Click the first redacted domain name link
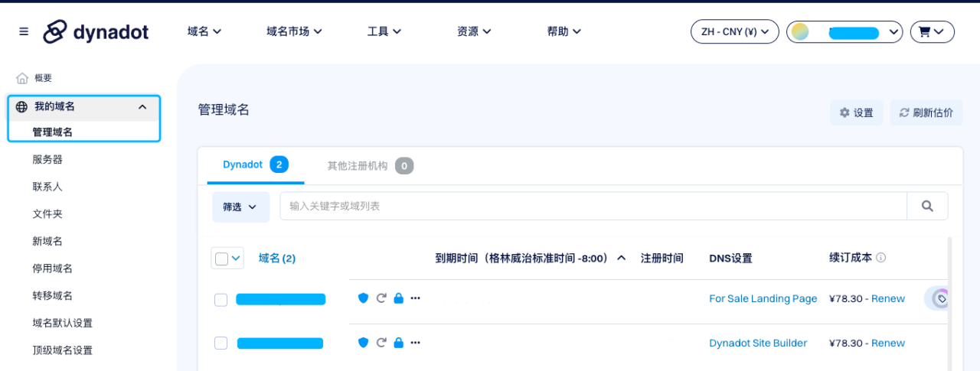 (281, 299)
